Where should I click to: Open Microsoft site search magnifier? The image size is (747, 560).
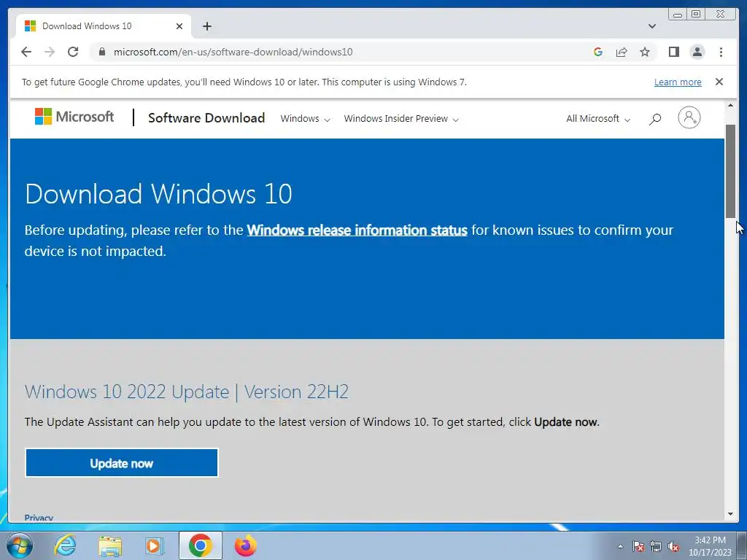(655, 119)
